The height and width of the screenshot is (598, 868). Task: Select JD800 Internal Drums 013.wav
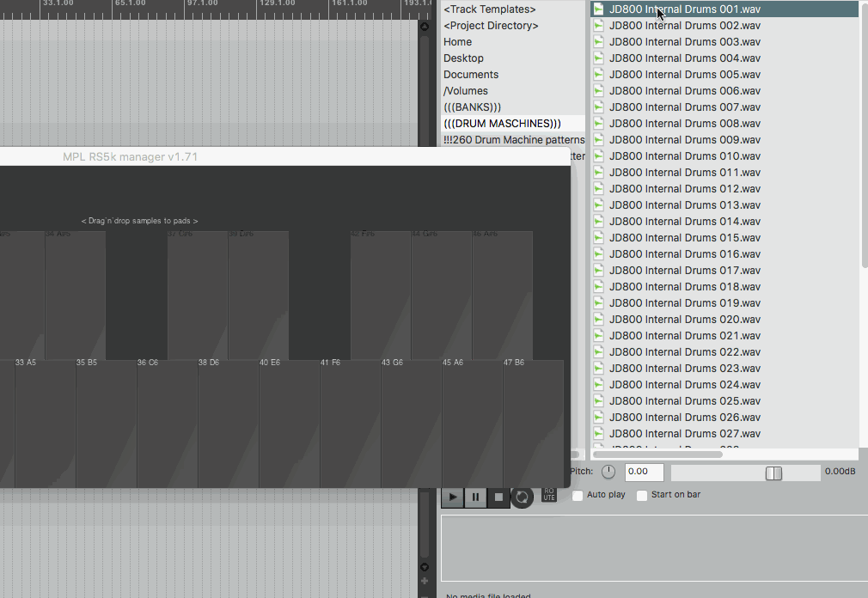724,205
